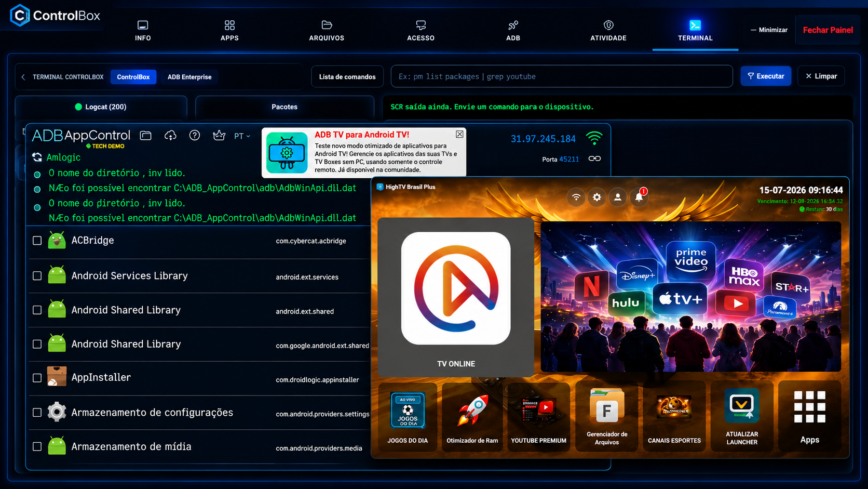The image size is (868, 489).
Task: Click the AppInstaller box icon
Action: pyautogui.click(x=57, y=377)
